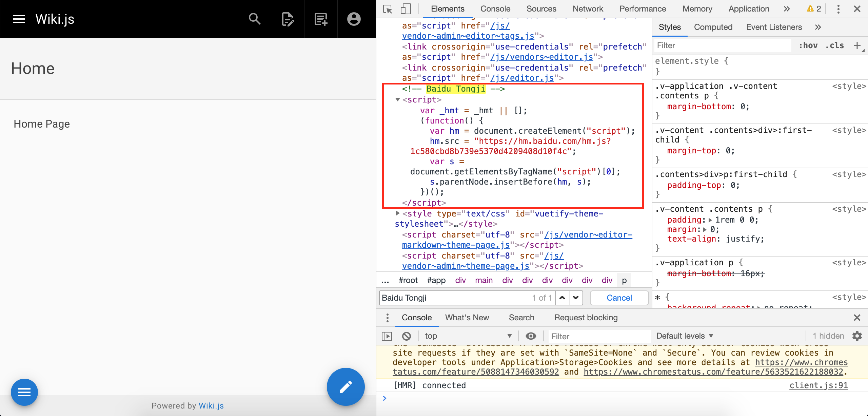Toggle the :hov element state panel
This screenshot has height=416, width=868.
[x=808, y=45]
